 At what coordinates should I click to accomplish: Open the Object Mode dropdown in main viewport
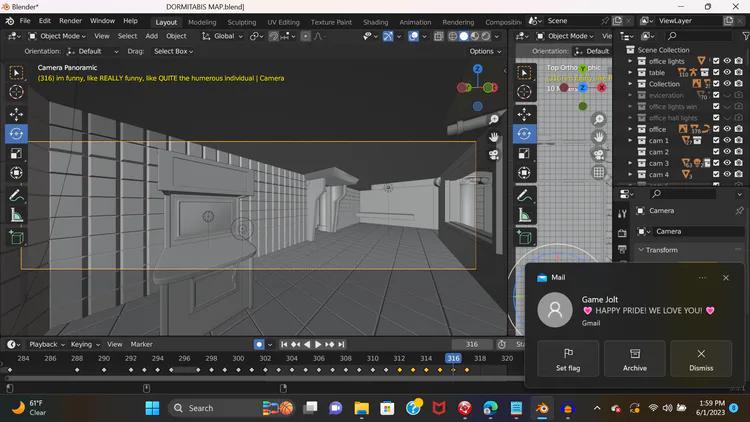(x=56, y=36)
